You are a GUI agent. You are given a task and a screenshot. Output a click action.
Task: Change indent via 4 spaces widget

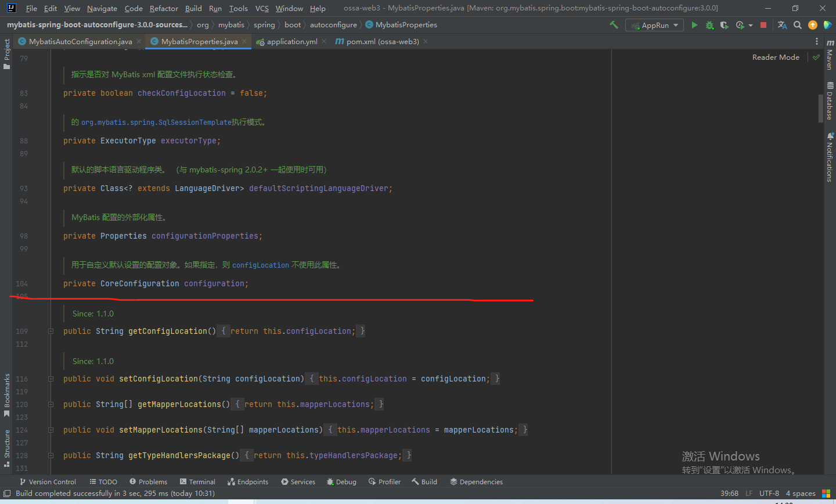(801, 494)
